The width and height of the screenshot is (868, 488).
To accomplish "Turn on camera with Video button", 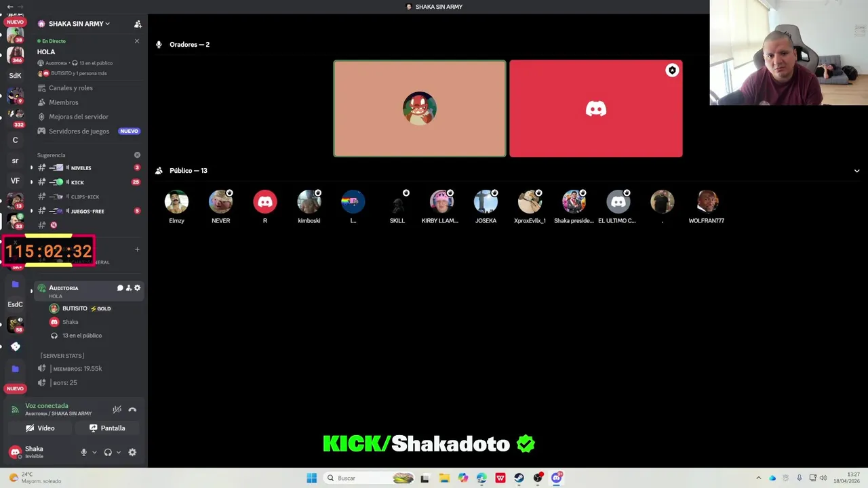I will click(x=40, y=428).
